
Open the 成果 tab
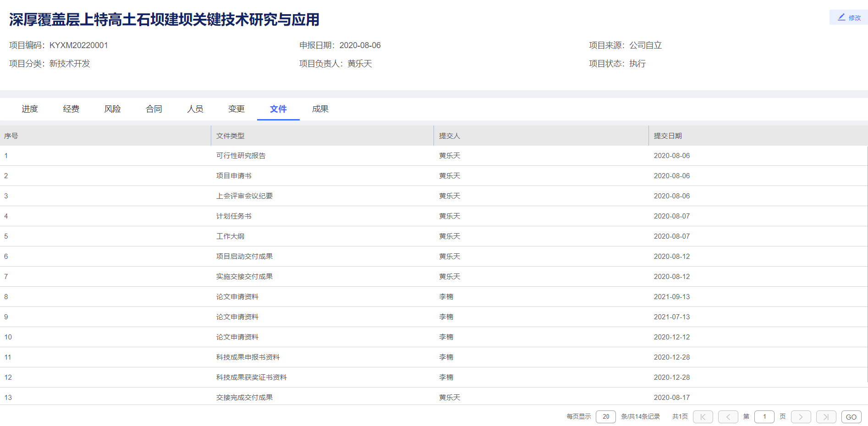click(320, 109)
